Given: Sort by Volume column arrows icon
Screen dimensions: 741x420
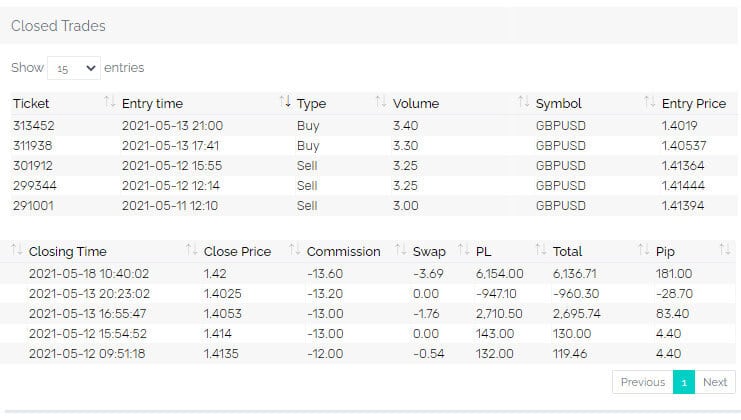Looking at the screenshot, I should 523,103.
